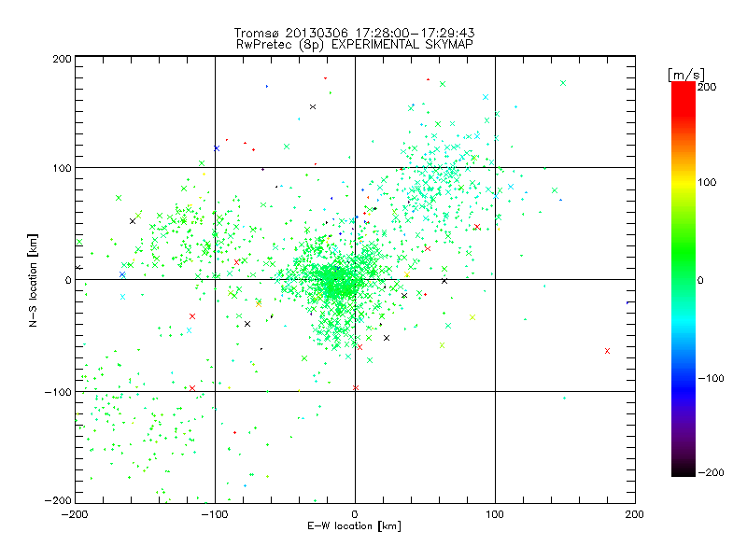The width and height of the screenshot is (747, 560).
Task: Click the black X marker near top at y=155 km
Action: [x=313, y=106]
